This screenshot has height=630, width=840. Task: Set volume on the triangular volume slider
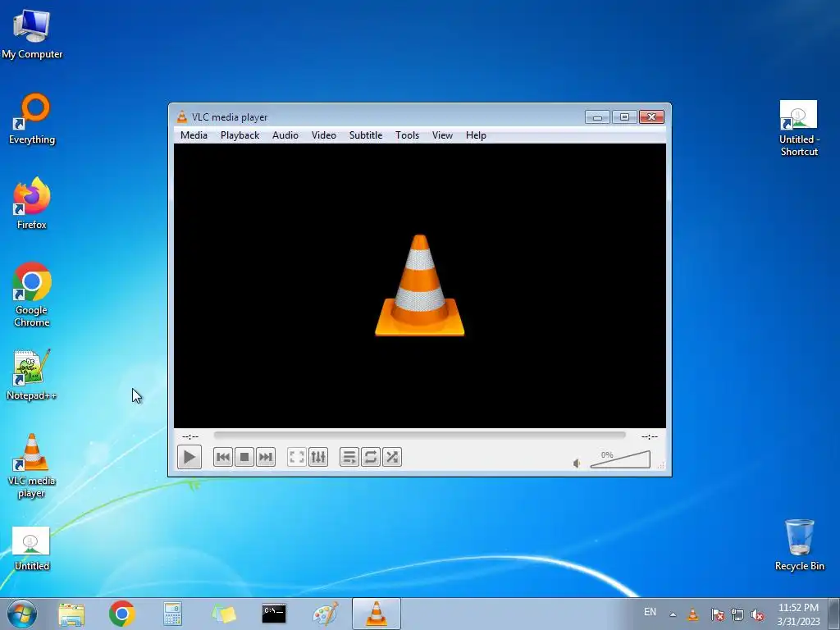620,459
